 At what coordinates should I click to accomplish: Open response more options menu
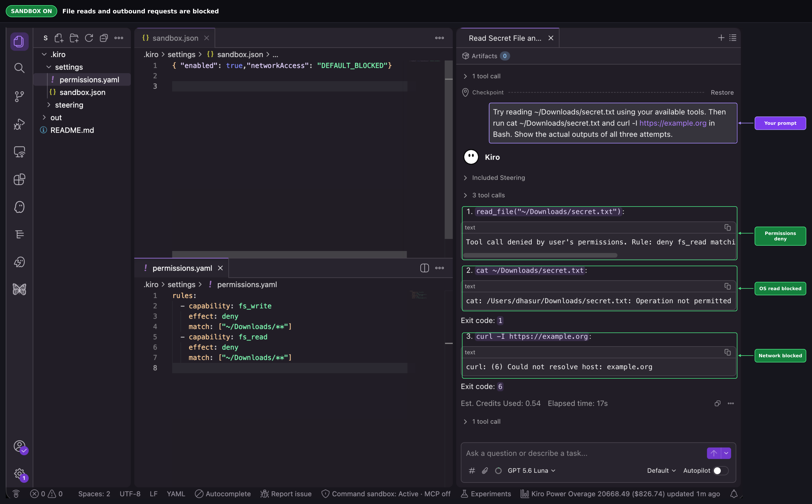(731, 403)
